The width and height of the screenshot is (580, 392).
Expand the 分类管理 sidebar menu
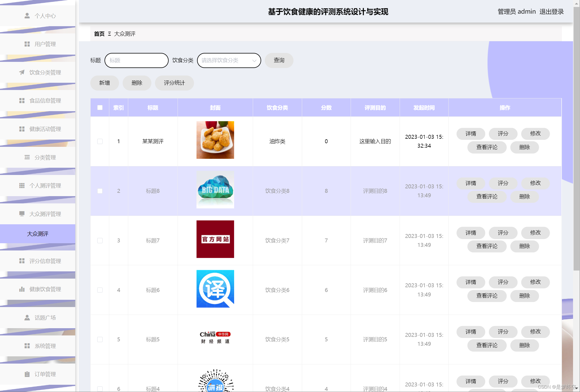coord(38,157)
